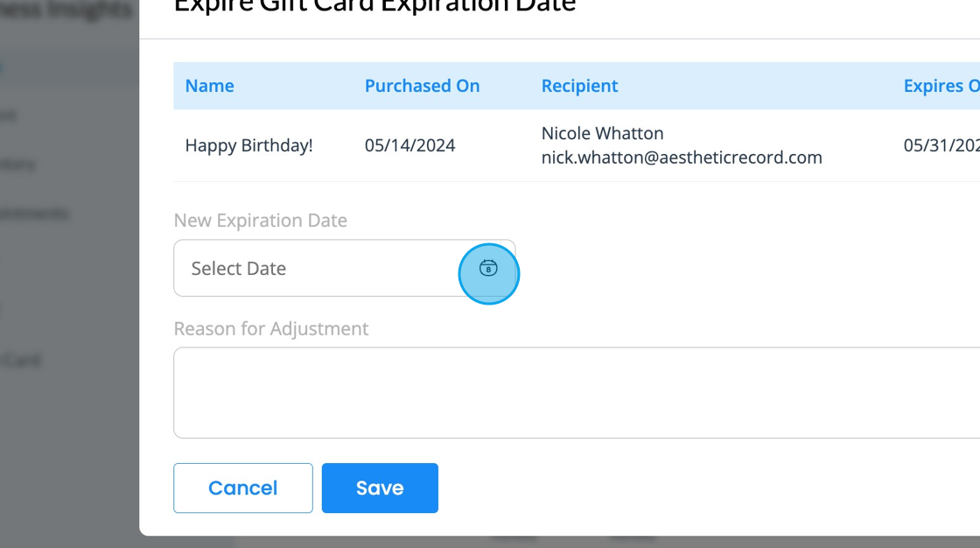Click the dimmed Gift Card sidebar item

pos(21,360)
